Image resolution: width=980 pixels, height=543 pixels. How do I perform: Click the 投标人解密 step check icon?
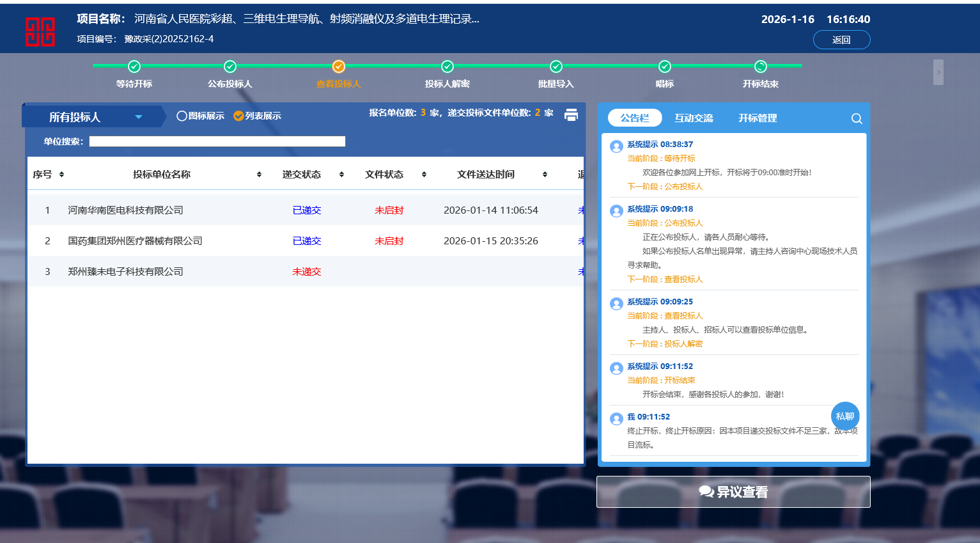[x=447, y=67]
